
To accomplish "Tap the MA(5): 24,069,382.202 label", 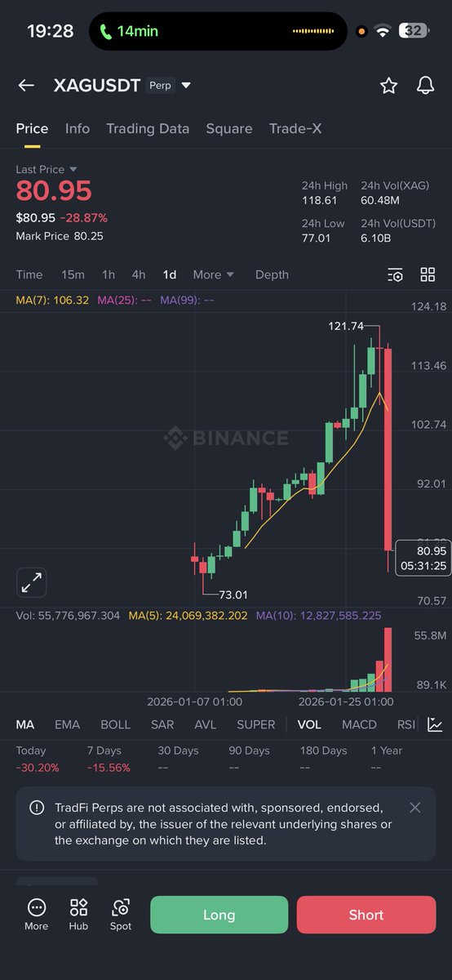I will pos(188,615).
